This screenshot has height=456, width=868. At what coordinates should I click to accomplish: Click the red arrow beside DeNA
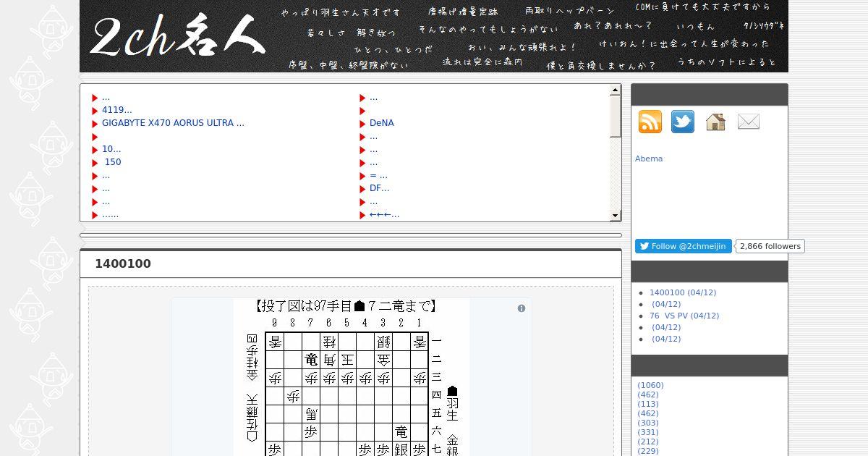363,124
